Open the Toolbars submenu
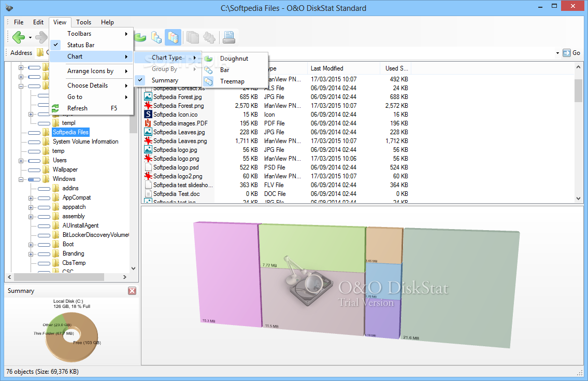The image size is (588, 381). point(92,33)
